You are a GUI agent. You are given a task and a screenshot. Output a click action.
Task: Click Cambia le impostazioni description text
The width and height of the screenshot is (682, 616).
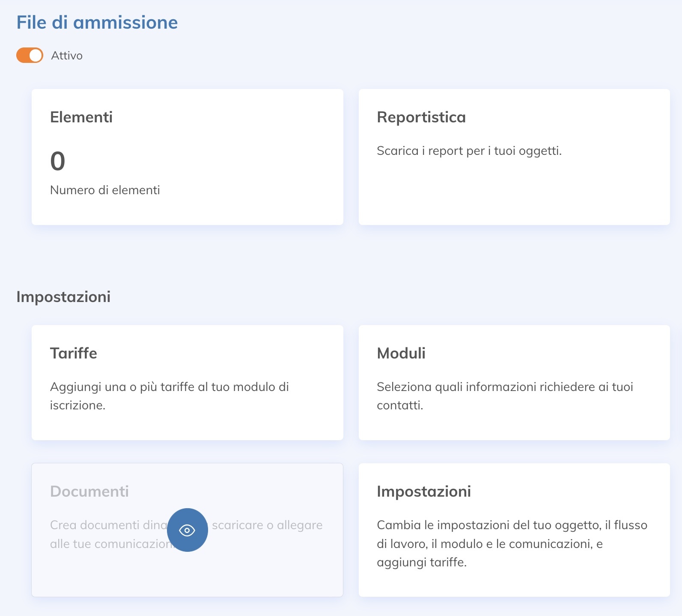coord(512,543)
